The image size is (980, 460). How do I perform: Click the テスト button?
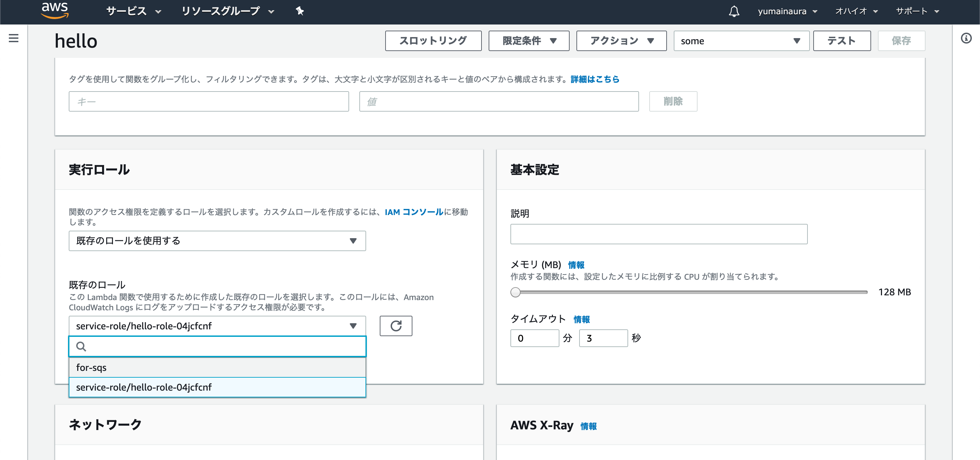click(x=842, y=41)
